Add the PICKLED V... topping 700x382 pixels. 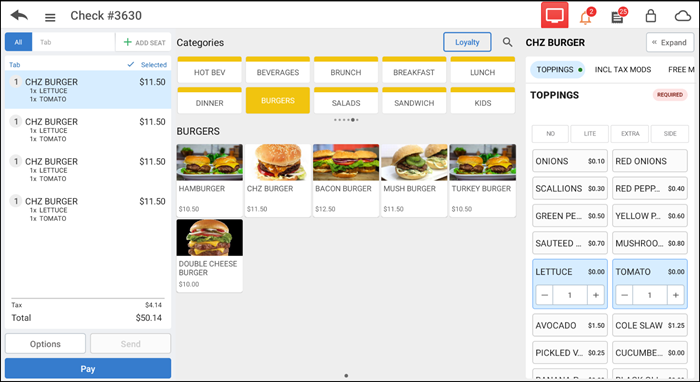click(570, 353)
